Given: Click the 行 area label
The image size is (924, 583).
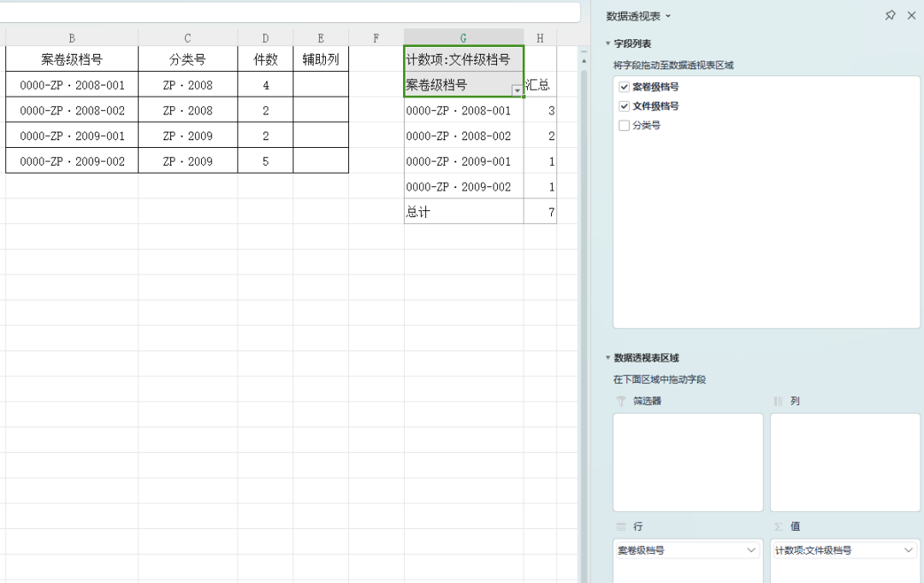Looking at the screenshot, I should 637,527.
